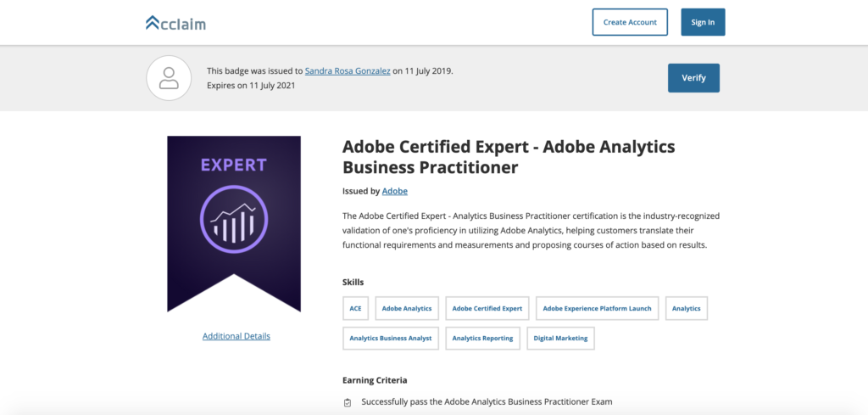Click the 'Expires on 11 July 2021' text

click(x=251, y=86)
